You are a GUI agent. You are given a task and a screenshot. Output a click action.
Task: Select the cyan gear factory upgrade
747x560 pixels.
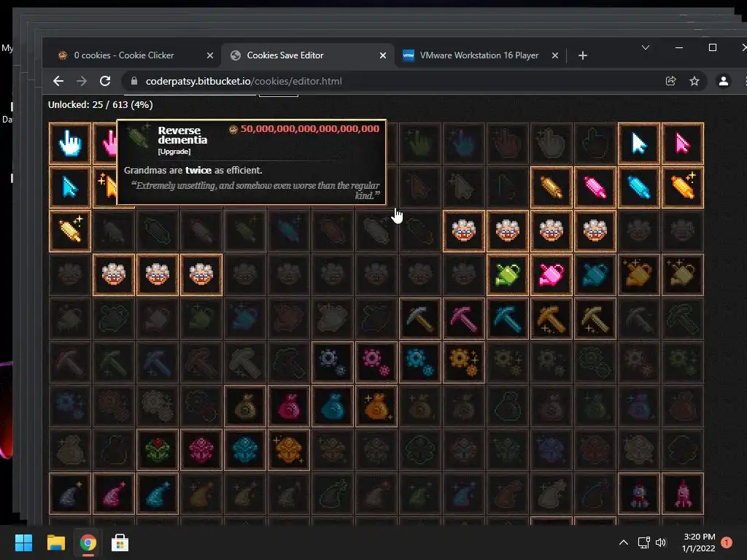coord(419,362)
